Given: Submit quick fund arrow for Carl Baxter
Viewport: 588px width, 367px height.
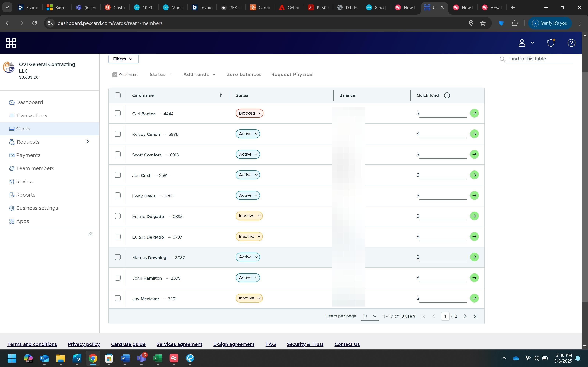Looking at the screenshot, I should tap(474, 113).
